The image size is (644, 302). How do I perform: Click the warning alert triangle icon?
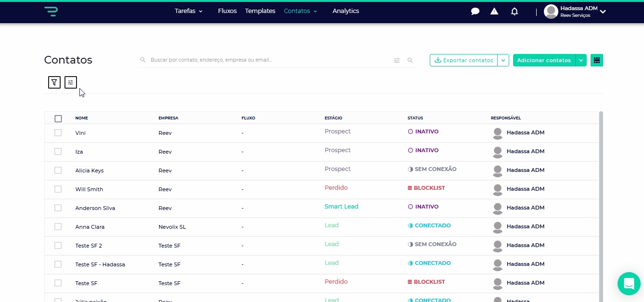click(494, 12)
